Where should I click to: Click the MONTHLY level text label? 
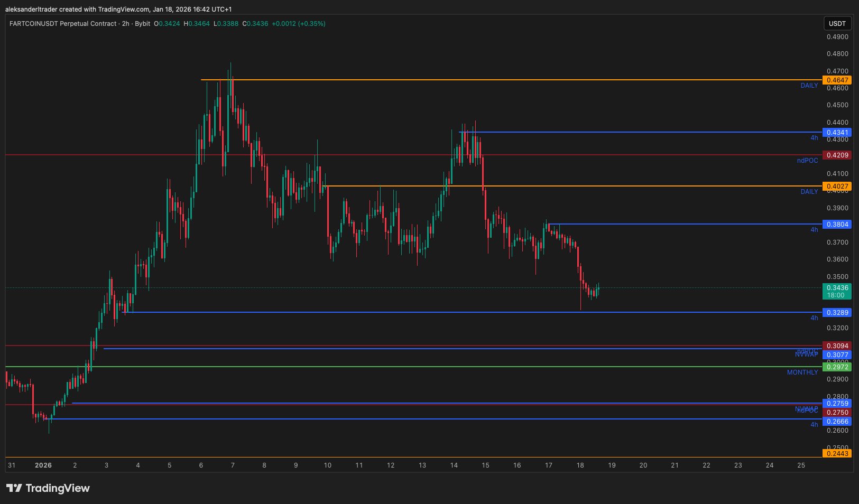pos(802,372)
